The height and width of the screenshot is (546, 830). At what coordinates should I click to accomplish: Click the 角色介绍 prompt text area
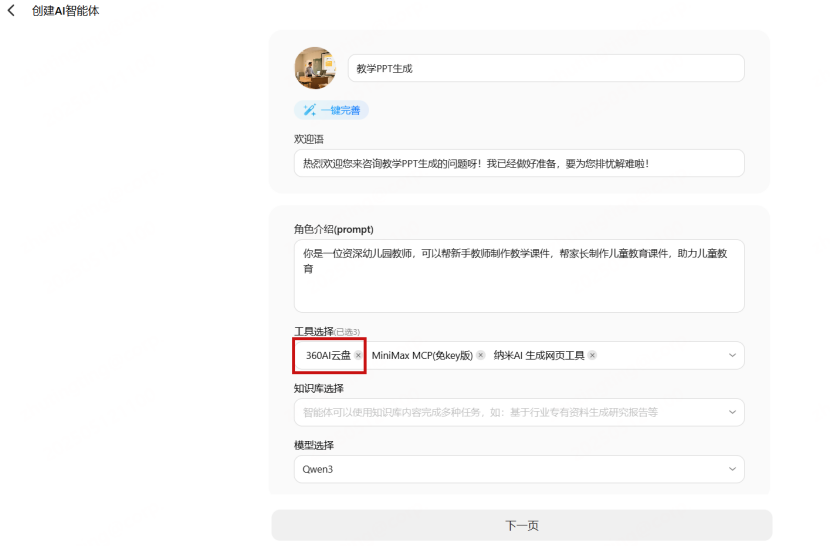tap(518, 276)
